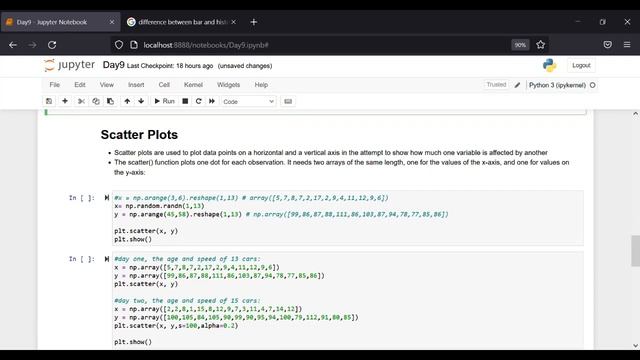
Task: Click the Scatter Plots heading
Action: 139,135
